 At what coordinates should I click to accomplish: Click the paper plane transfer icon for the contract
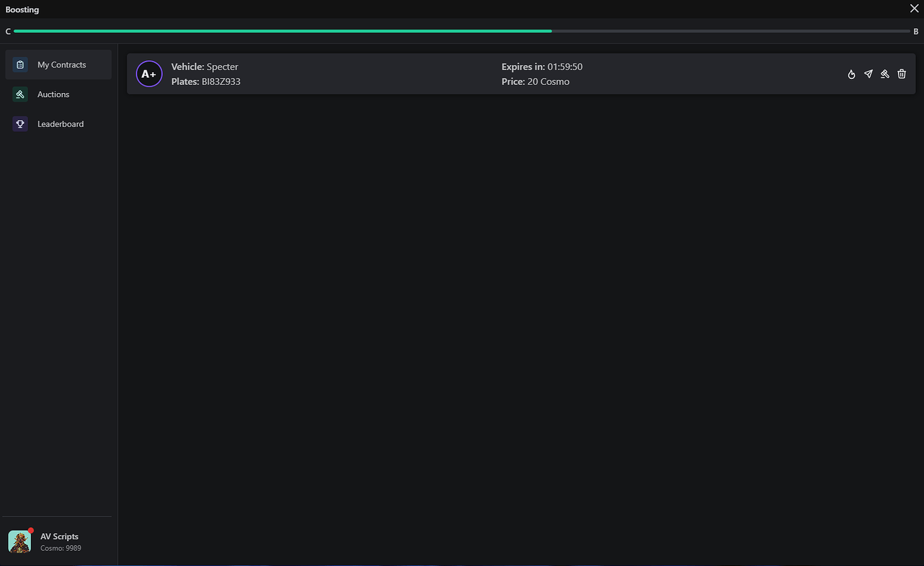[x=868, y=74]
